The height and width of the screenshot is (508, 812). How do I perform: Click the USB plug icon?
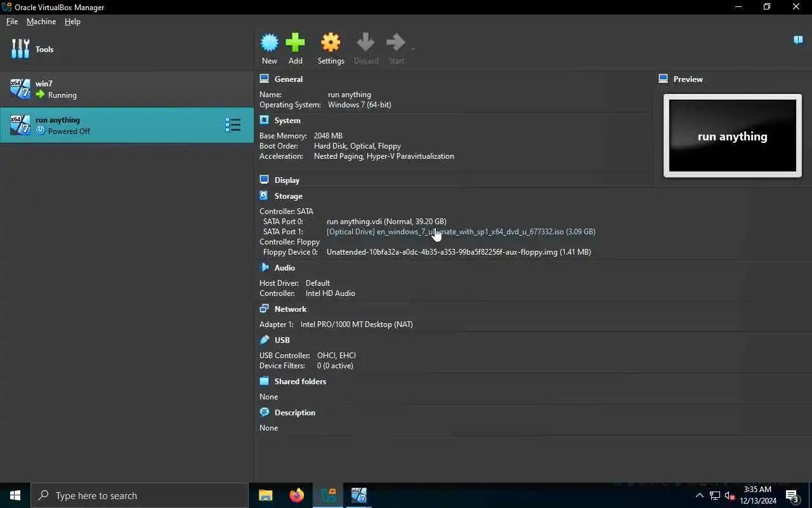[265, 340]
